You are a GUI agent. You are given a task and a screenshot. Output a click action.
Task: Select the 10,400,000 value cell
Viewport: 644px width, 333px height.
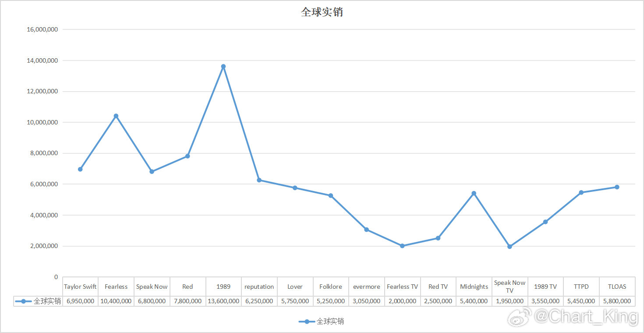click(116, 301)
